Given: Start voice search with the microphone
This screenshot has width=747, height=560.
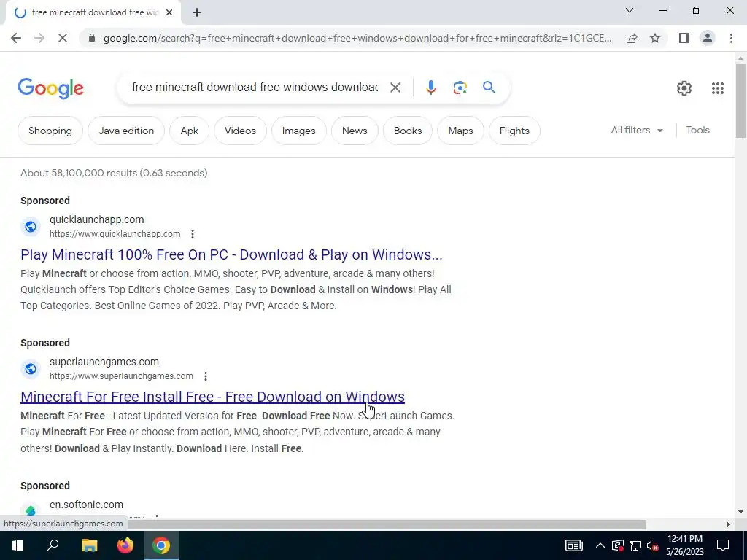Looking at the screenshot, I should [x=430, y=87].
